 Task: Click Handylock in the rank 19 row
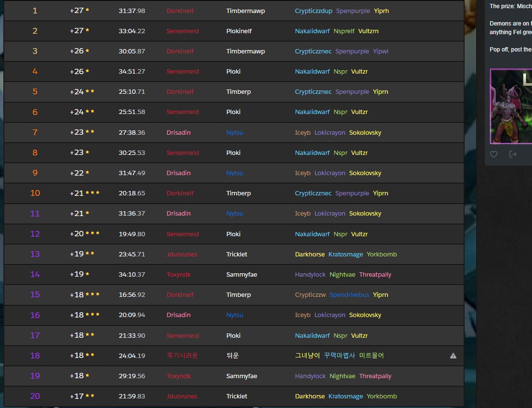pos(310,376)
